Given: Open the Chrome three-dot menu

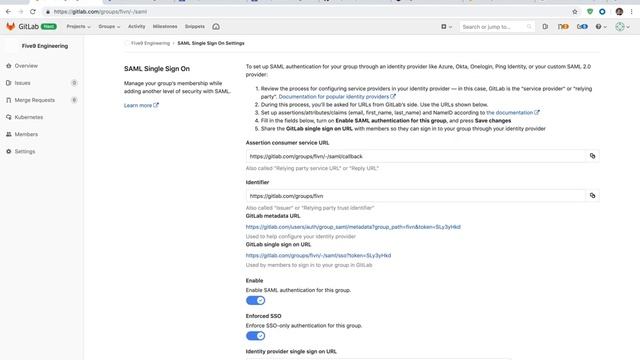Looking at the screenshot, I should click(x=631, y=12).
